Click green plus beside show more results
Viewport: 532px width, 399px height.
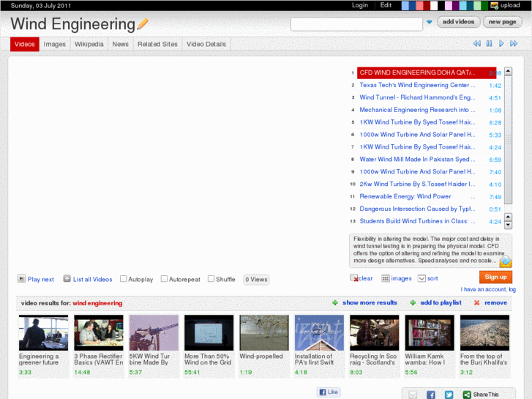(335, 302)
